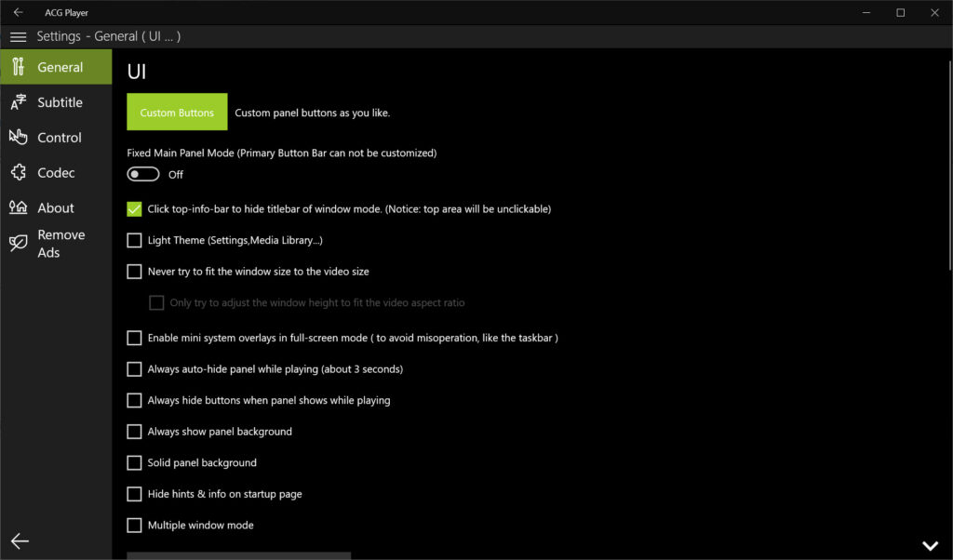Click the back arrow at sidebar bottom
This screenshot has height=560, width=953.
coord(20,540)
